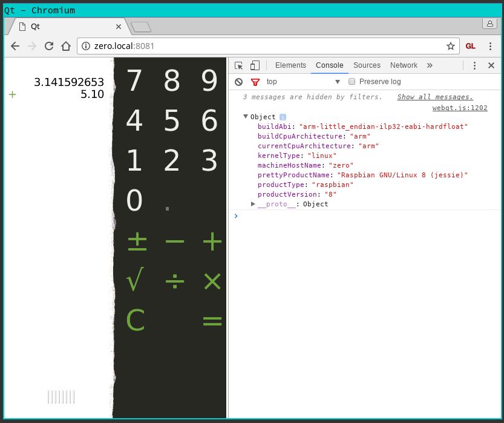
Task: Clear the console with the ban icon
Action: point(239,82)
